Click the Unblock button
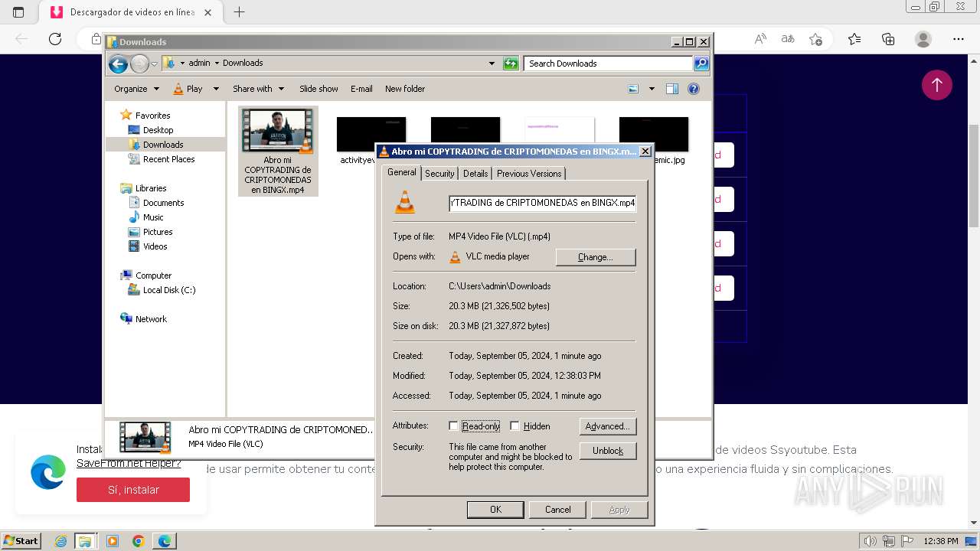 coord(608,451)
